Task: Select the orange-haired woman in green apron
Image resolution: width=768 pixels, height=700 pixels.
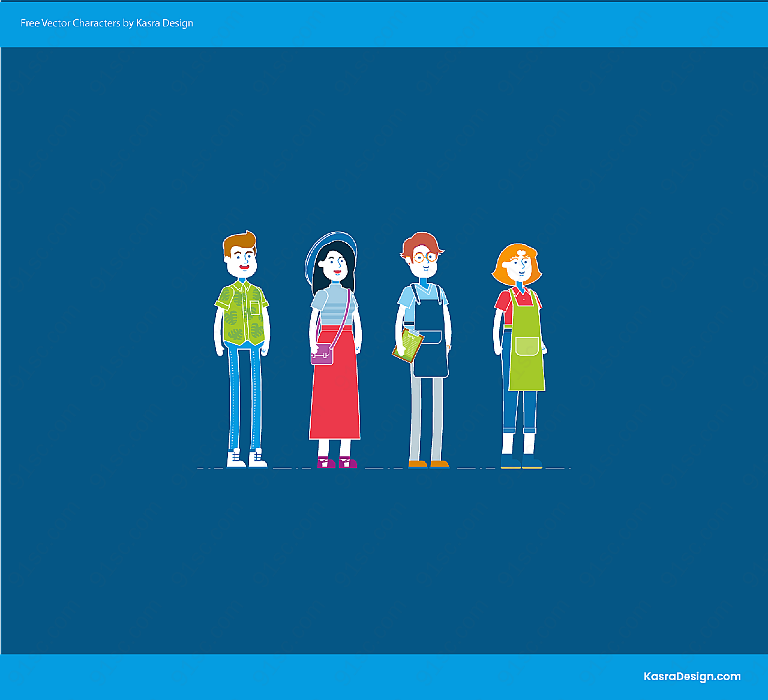Action: coord(520,356)
